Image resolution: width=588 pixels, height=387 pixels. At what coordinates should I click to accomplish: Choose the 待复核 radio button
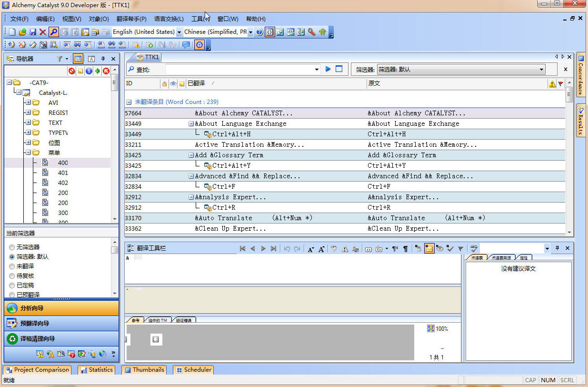(x=12, y=276)
